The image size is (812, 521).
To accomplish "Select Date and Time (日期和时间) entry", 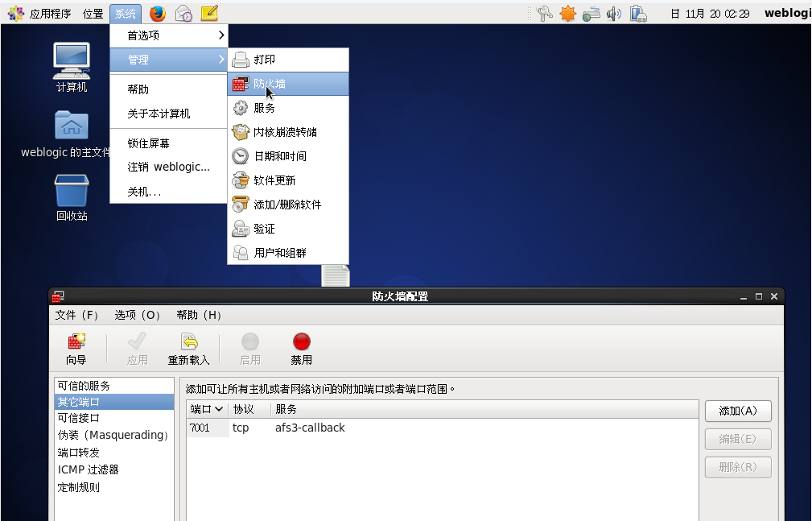I will tap(280, 156).
